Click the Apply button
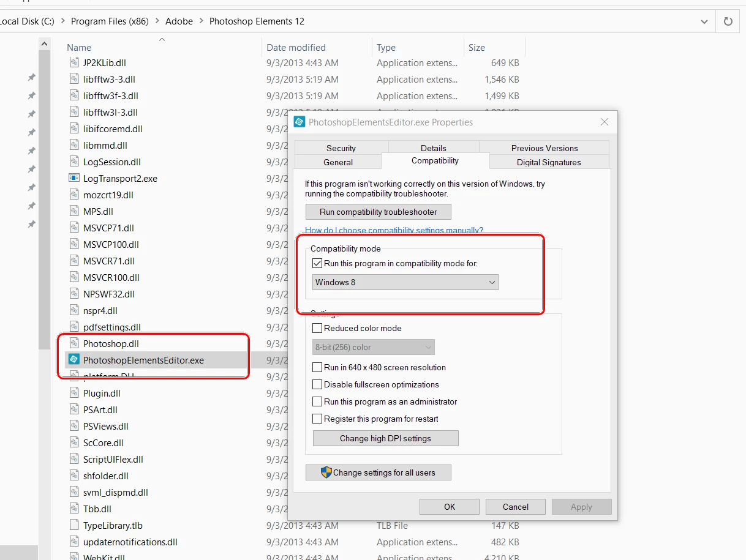Viewport: 746px width, 560px height. (582, 507)
